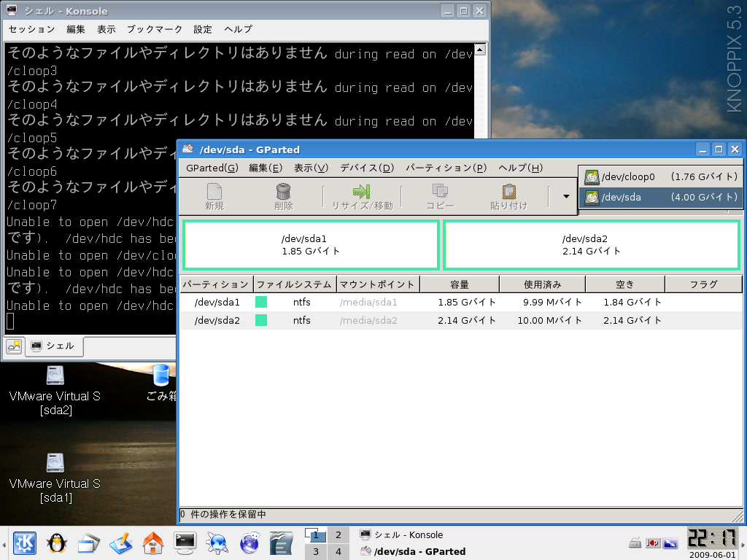Click the window list panel icon
Screen dimensions: 747x560
(x=88, y=544)
